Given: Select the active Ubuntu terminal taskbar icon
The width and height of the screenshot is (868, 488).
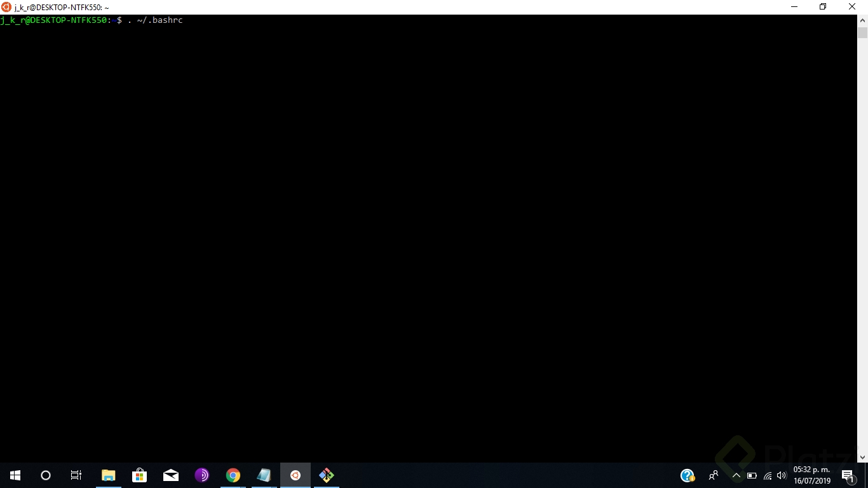Looking at the screenshot, I should 295,475.
